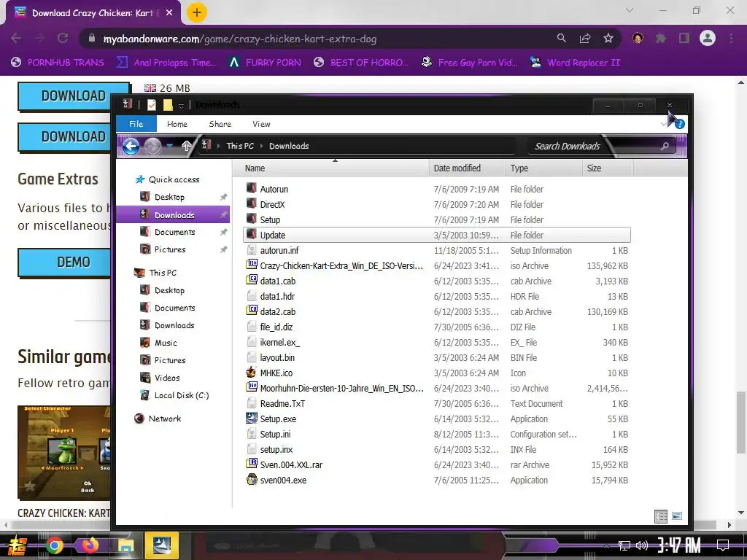747x560 pixels.
Task: Click the Search Downloads field
Action: tap(603, 146)
